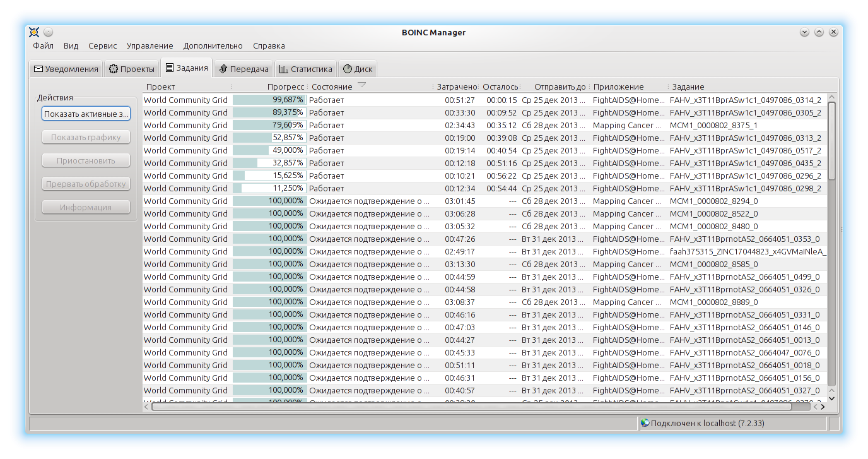Click the scroll down arrow of the task list
The height and width of the screenshot is (459, 868).
pos(831,398)
